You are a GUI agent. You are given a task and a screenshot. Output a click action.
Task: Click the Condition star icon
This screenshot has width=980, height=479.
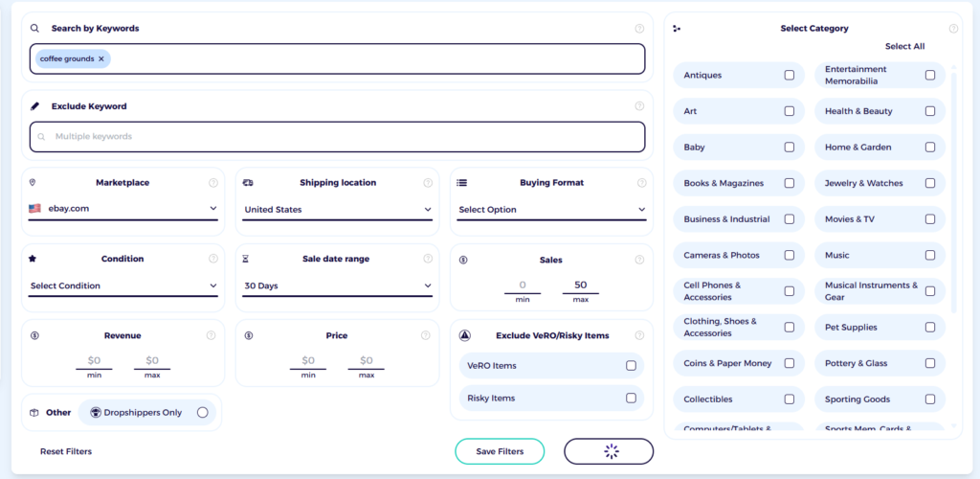coord(33,259)
